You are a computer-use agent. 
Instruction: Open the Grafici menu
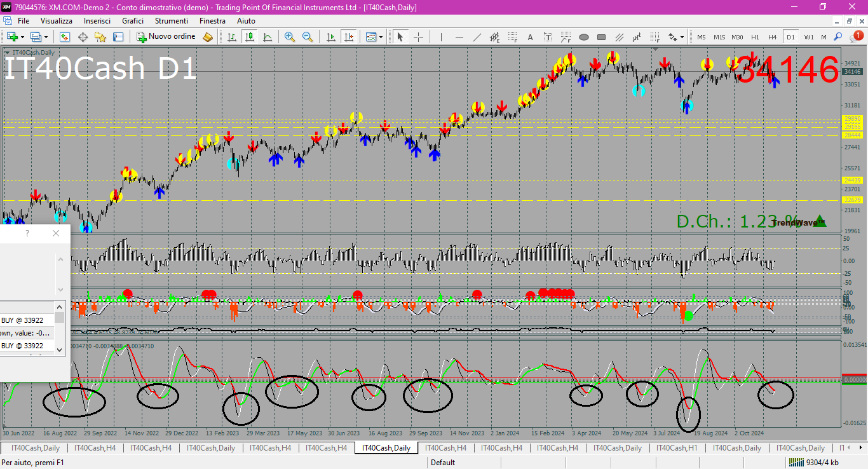(133, 21)
